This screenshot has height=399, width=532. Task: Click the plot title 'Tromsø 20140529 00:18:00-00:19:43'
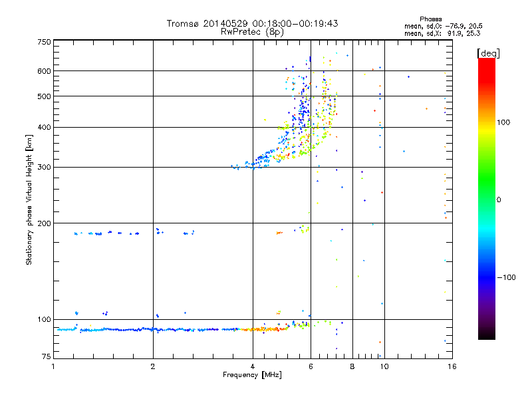pos(253,23)
